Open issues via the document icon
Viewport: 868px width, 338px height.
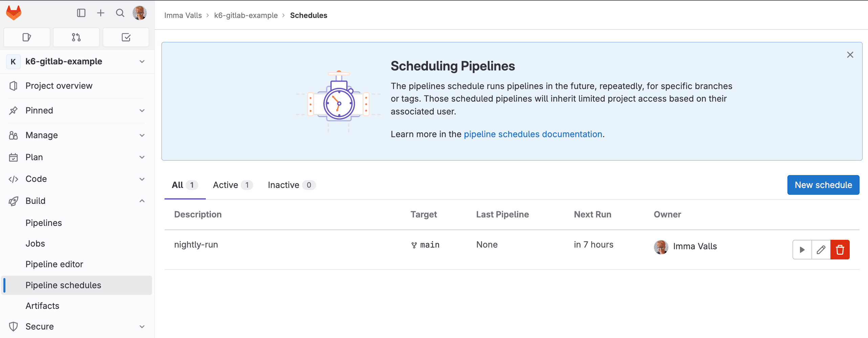(x=27, y=37)
